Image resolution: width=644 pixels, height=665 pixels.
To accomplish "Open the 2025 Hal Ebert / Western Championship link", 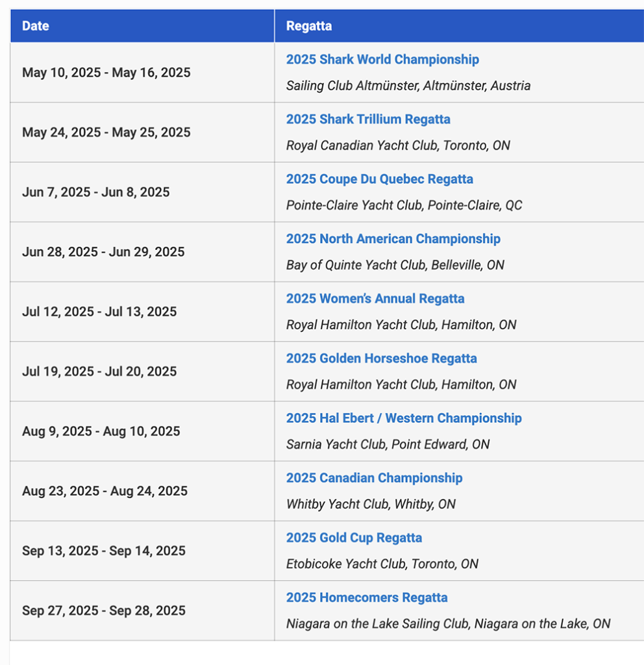I will 404,418.
